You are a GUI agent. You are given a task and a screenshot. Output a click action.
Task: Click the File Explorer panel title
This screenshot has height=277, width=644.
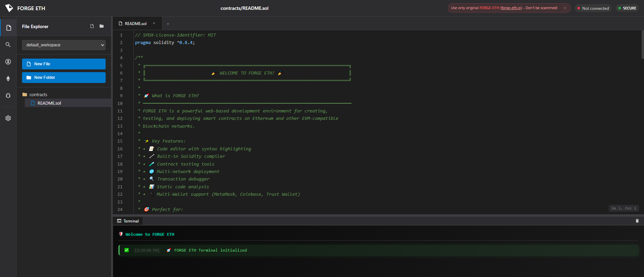click(35, 26)
